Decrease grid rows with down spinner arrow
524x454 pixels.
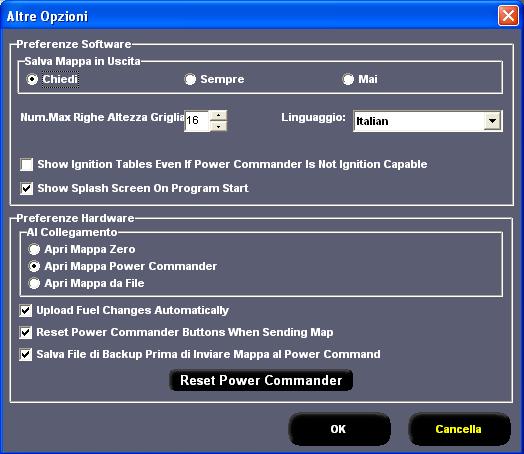point(219,126)
